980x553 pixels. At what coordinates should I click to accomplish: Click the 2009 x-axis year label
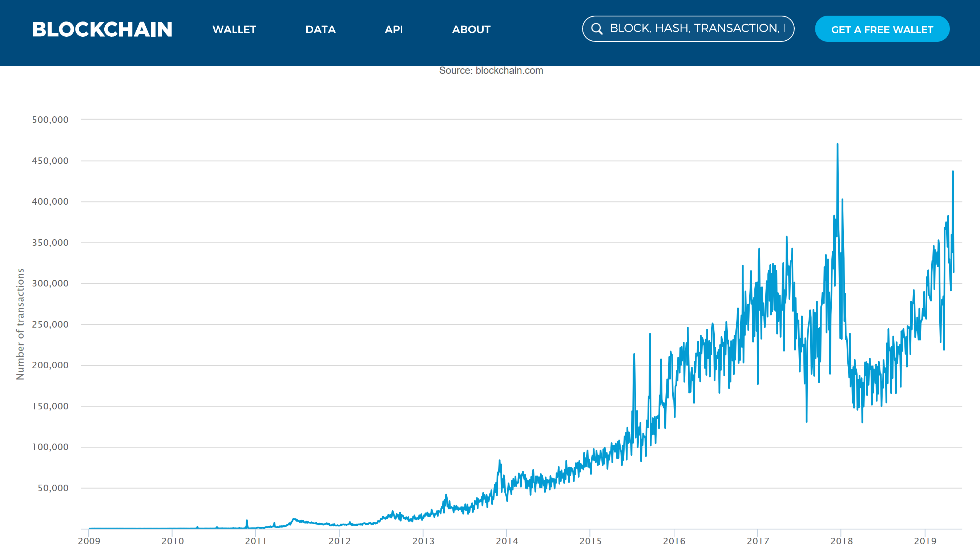(89, 541)
